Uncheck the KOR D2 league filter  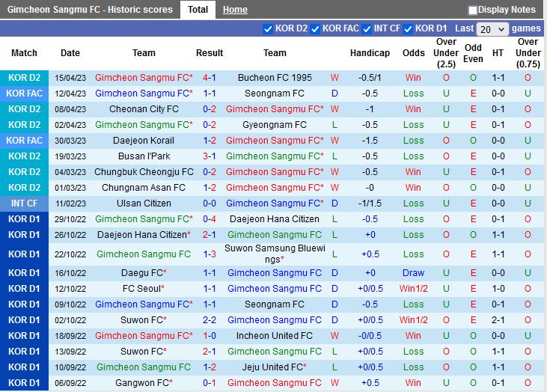(268, 28)
